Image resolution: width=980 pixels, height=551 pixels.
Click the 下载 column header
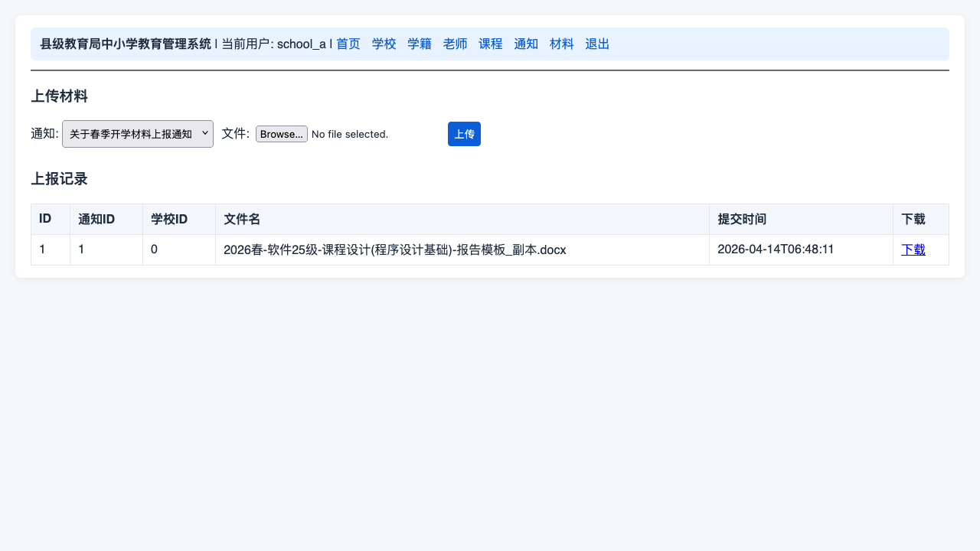tap(921, 220)
